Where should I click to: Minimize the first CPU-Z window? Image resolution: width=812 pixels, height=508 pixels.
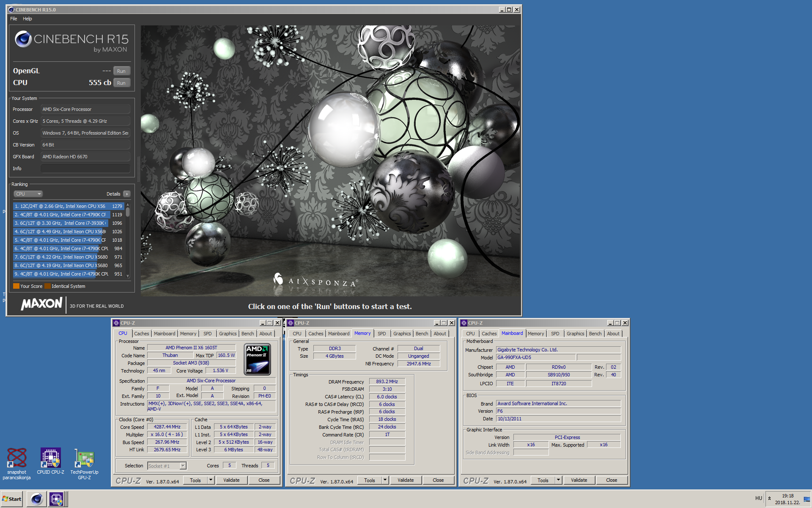pos(263,323)
